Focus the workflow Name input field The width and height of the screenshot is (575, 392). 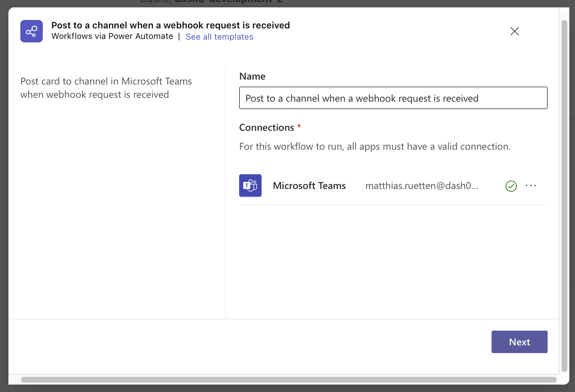(x=393, y=98)
